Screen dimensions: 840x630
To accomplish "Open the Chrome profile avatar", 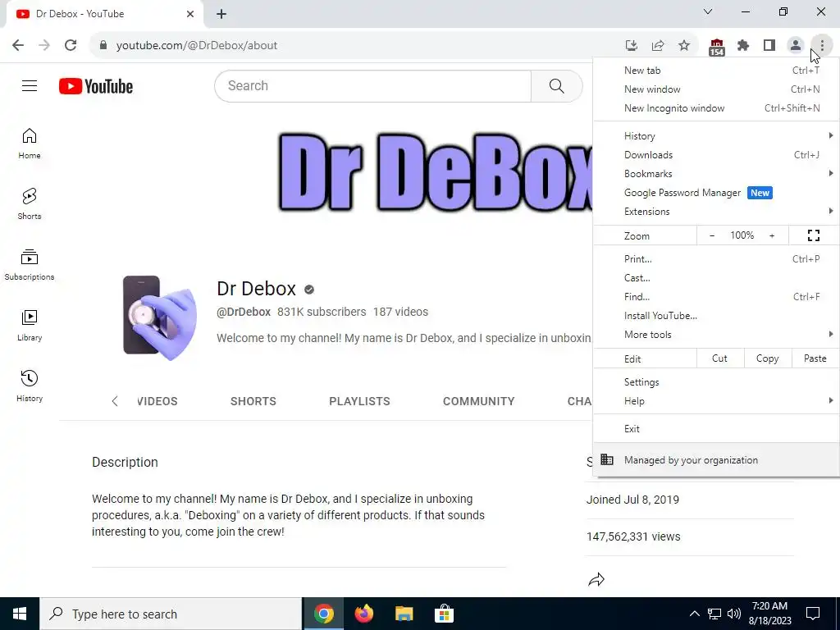I will 796,45.
